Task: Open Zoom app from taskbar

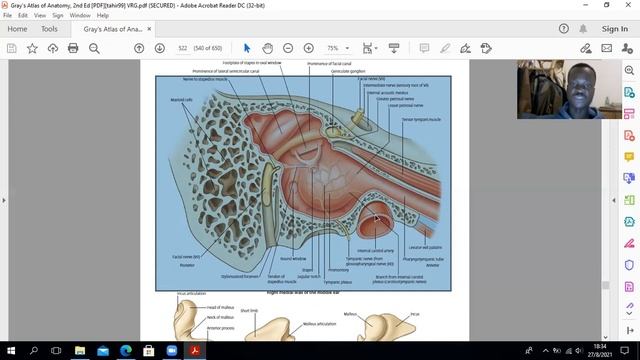Action: [x=172, y=351]
